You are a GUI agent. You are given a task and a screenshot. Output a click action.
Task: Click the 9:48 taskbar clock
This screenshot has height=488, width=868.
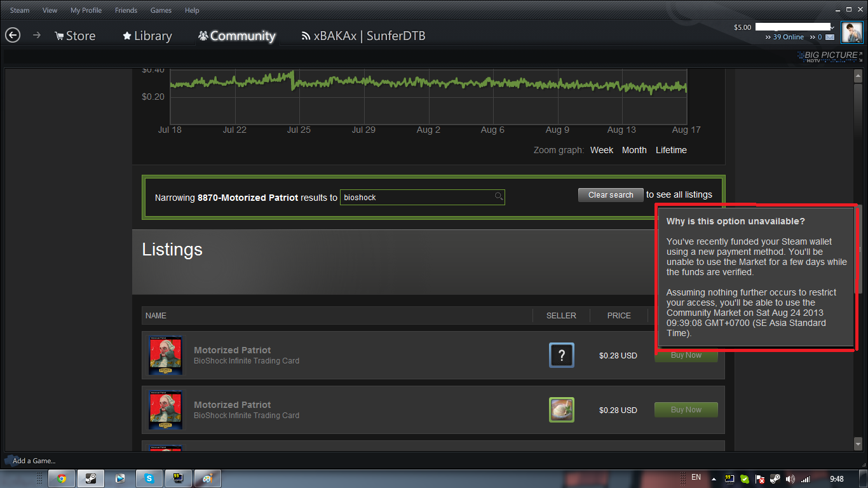tap(837, 479)
